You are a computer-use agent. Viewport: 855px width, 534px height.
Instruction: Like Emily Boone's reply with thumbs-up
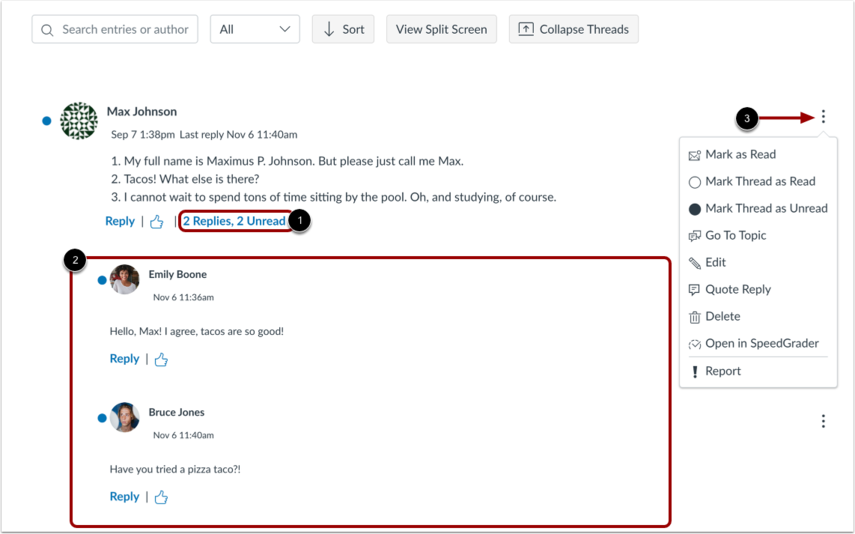[x=161, y=359]
